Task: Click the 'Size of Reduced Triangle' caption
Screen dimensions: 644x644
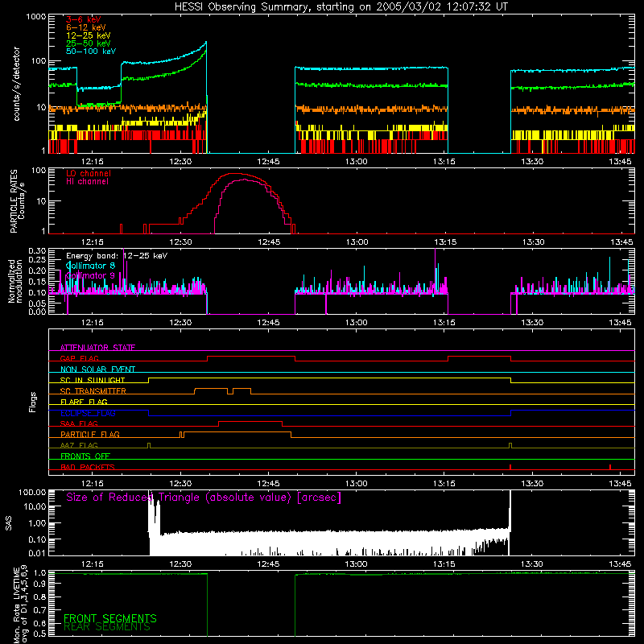Action: coord(204,497)
